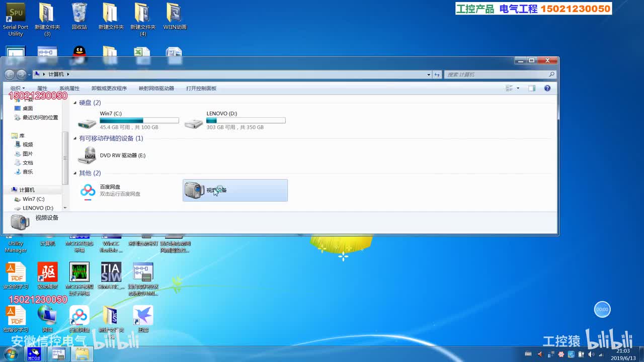
Task: Click 映射网络驱动器 in the toolbar
Action: click(156, 88)
